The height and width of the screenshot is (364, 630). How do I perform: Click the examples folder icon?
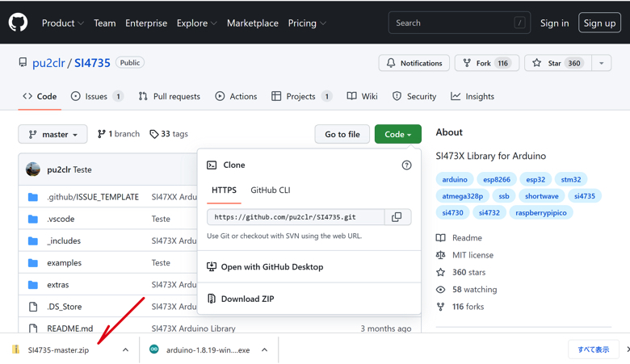33,263
